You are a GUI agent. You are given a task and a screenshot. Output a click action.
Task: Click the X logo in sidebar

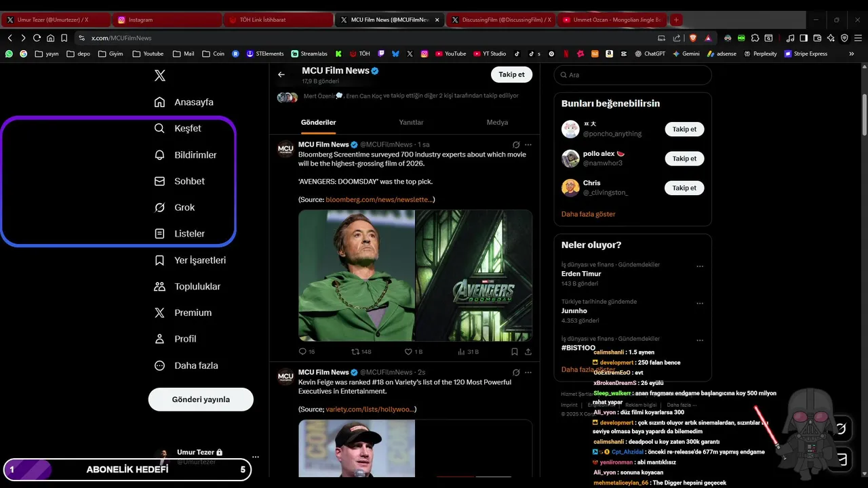160,76
